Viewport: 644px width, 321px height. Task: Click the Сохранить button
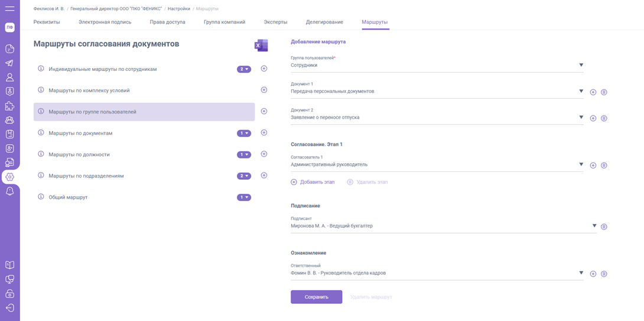point(316,297)
